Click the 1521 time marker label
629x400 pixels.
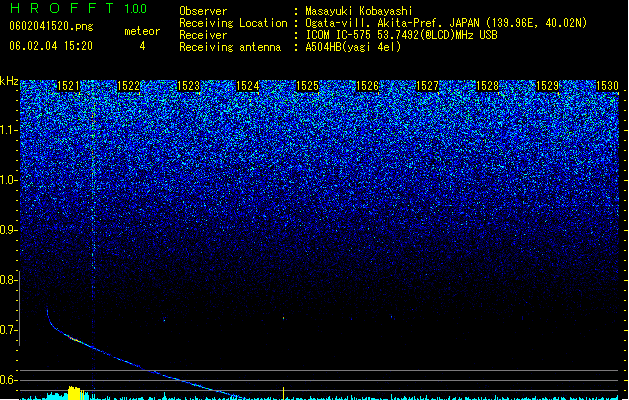pos(69,86)
